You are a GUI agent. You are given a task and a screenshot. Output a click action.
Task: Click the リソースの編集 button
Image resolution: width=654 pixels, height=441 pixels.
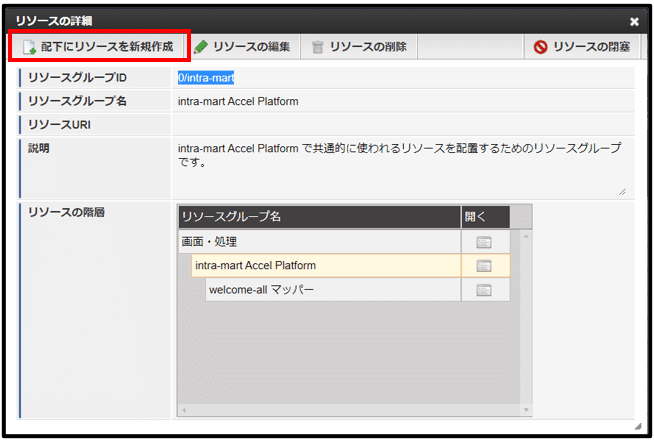243,46
